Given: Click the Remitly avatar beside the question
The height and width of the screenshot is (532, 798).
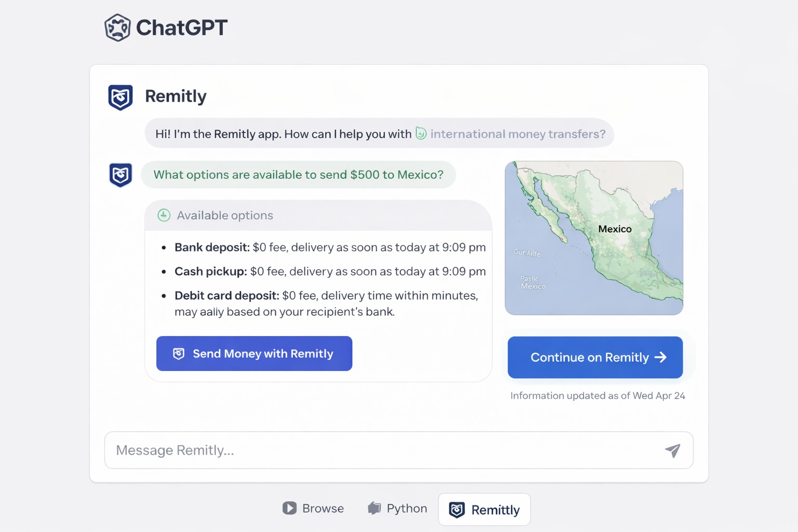Looking at the screenshot, I should point(121,175).
